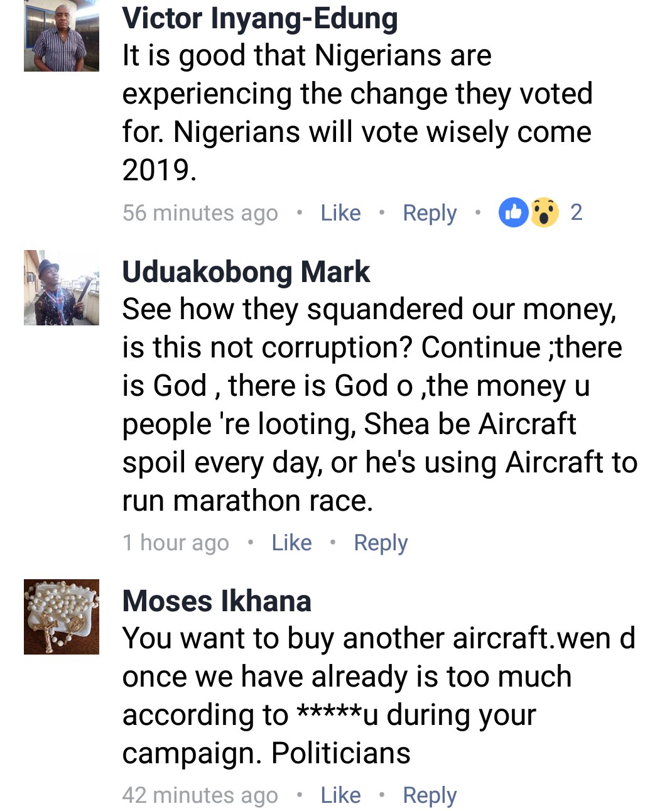Click the blue thumbs-up reaction icon
Screen dimensions: 672x811
513,213
